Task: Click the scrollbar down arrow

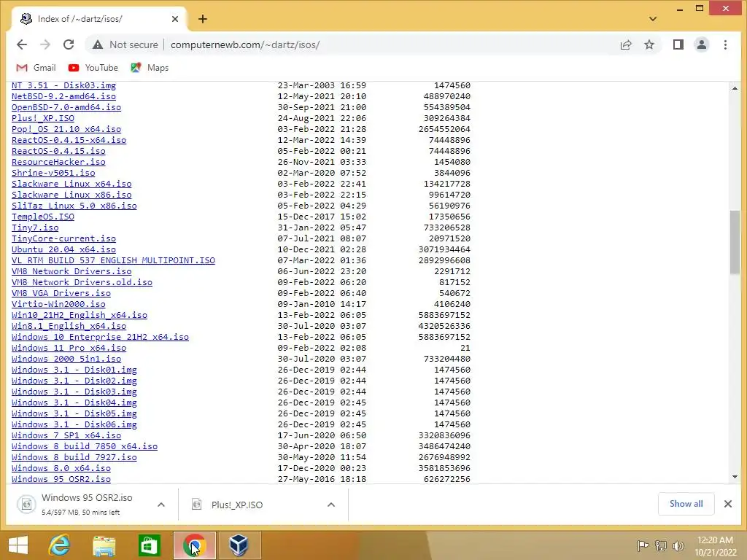Action: click(x=735, y=477)
